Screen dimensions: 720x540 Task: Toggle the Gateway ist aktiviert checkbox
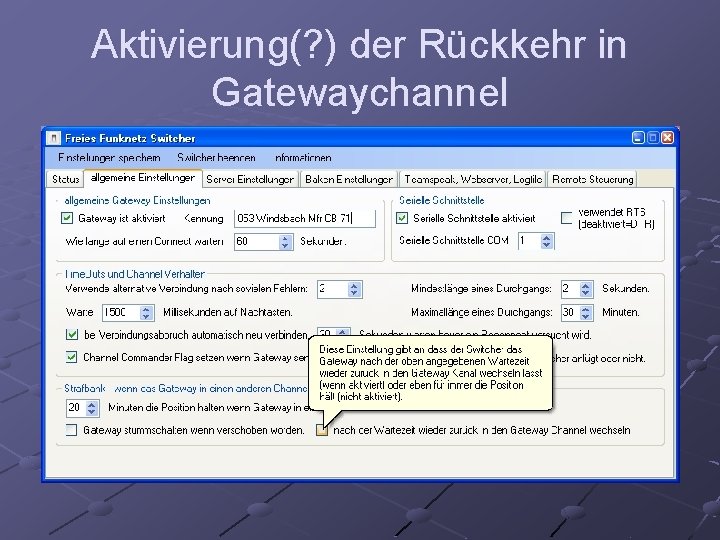67,218
